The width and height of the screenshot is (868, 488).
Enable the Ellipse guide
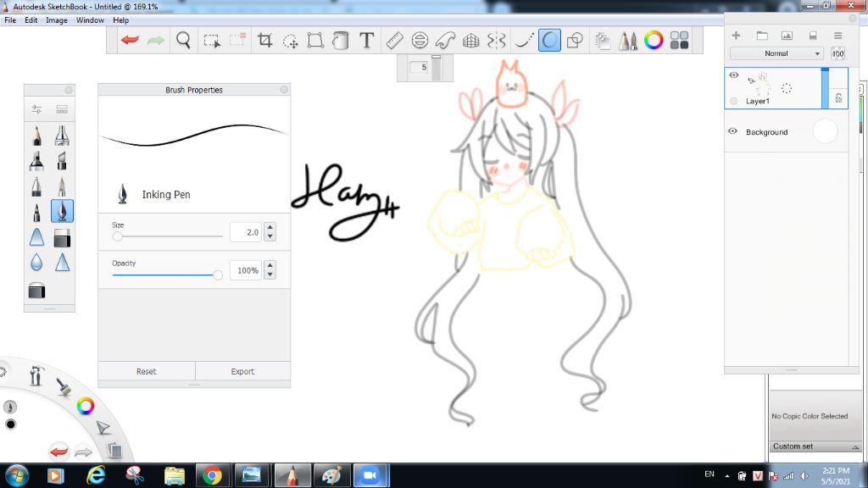(420, 40)
